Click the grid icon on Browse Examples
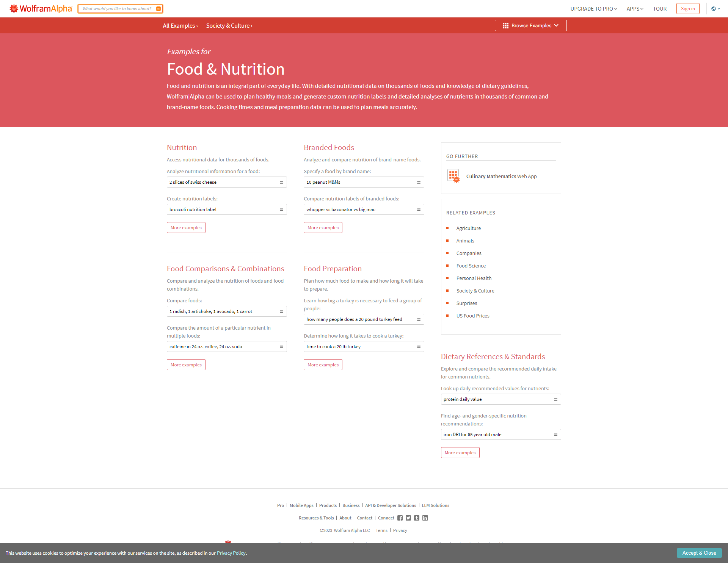 tap(505, 25)
